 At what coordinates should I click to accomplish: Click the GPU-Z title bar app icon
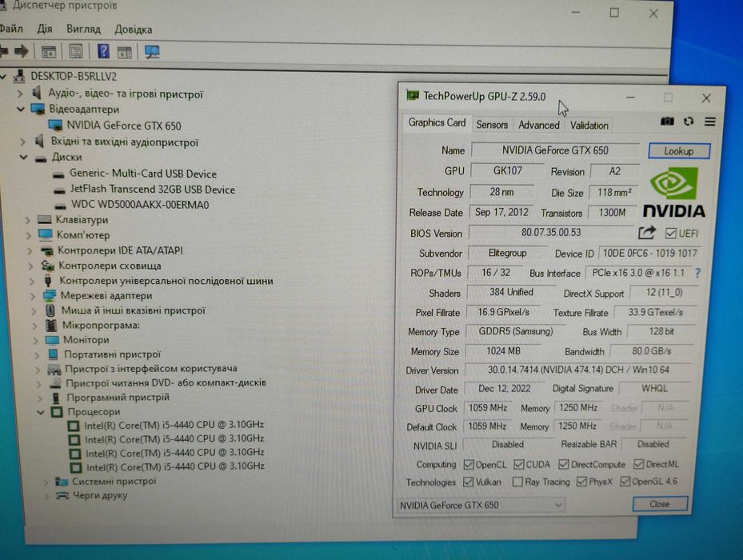[413, 96]
